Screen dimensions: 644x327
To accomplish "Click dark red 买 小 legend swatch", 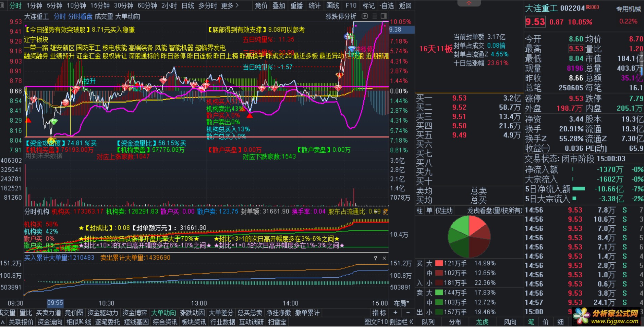I will tap(439, 283).
